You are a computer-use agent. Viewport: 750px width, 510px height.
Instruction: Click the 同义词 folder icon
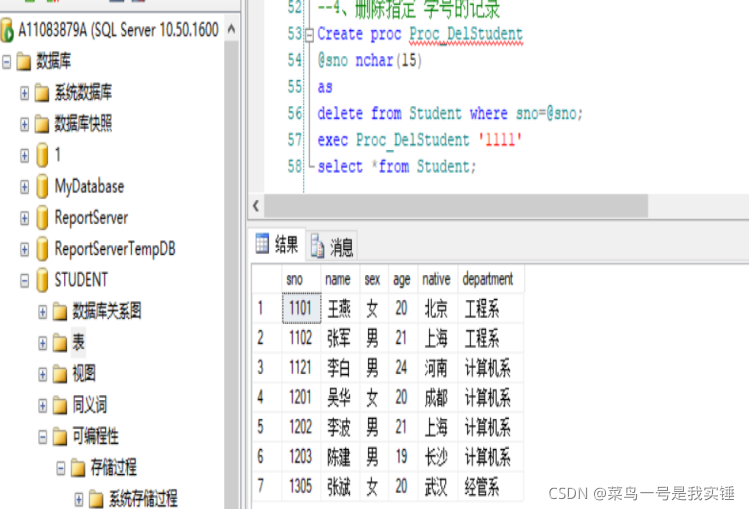pos(60,405)
